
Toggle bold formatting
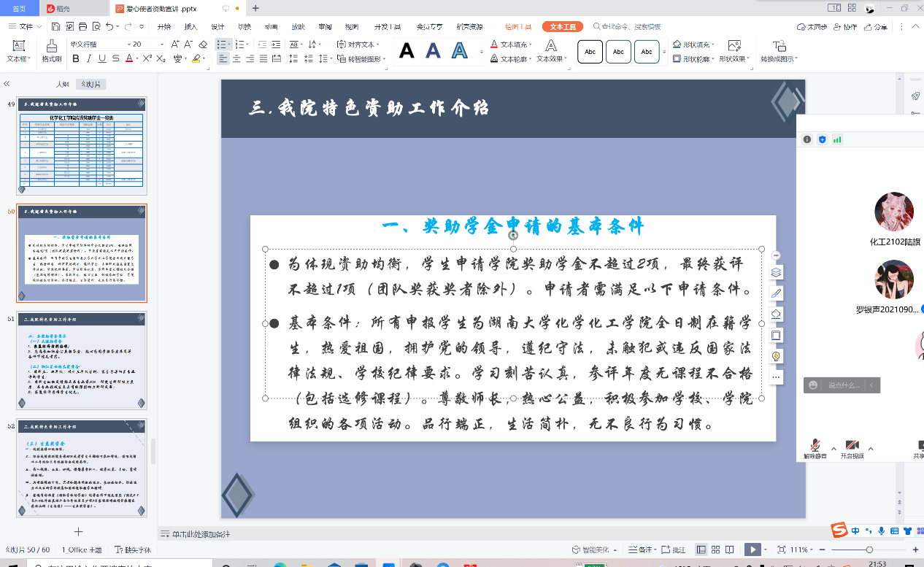tap(75, 59)
